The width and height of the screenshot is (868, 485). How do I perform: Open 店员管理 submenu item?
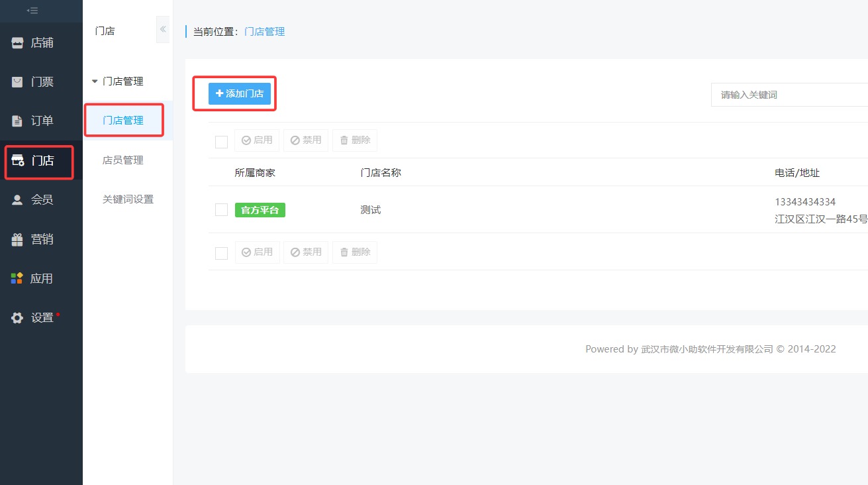point(123,160)
